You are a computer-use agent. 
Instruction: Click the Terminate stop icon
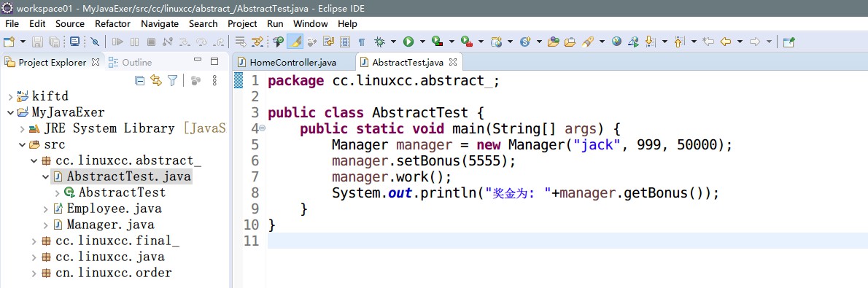[x=151, y=42]
